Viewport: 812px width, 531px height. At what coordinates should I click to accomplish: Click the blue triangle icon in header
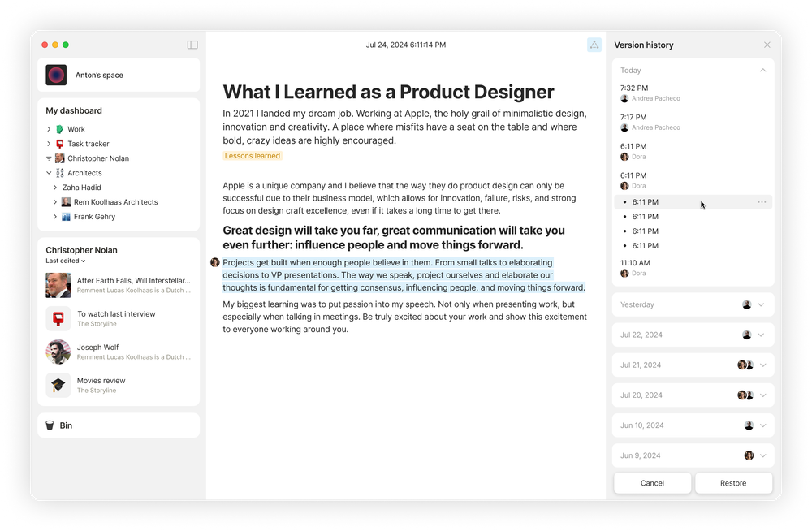click(594, 45)
